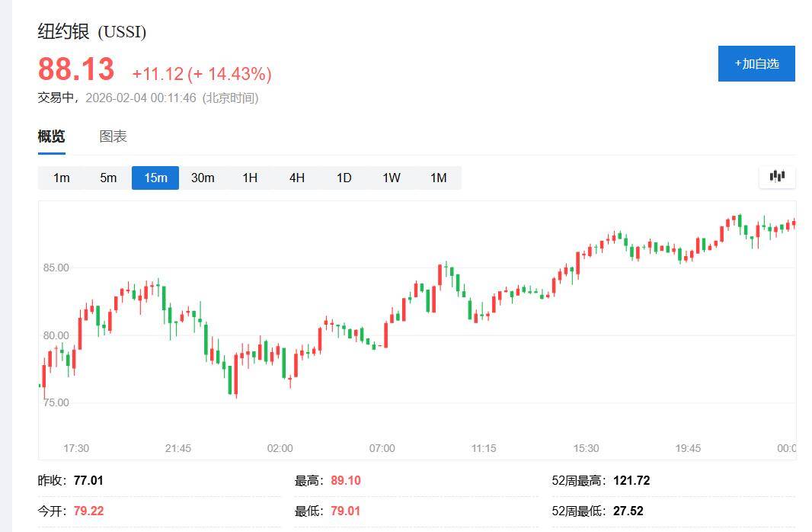
Task: Add silver to watchlist with 加自选 button
Action: tap(756, 63)
